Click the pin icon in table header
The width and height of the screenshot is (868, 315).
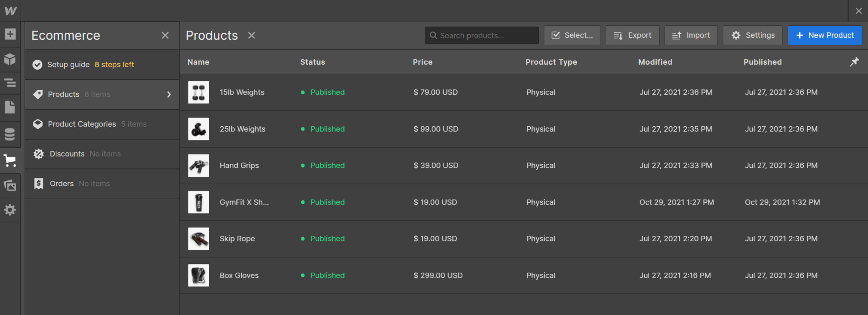[x=854, y=62]
